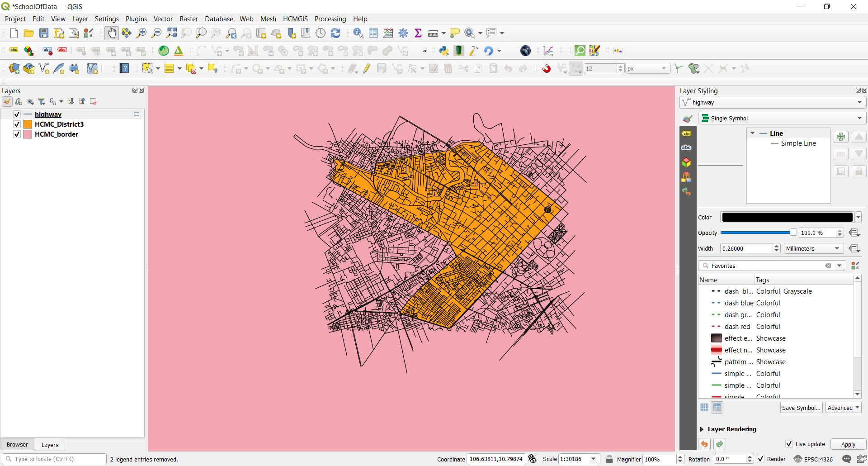868x466 pixels.
Task: Enable snapping magnet icon
Action: (546, 68)
